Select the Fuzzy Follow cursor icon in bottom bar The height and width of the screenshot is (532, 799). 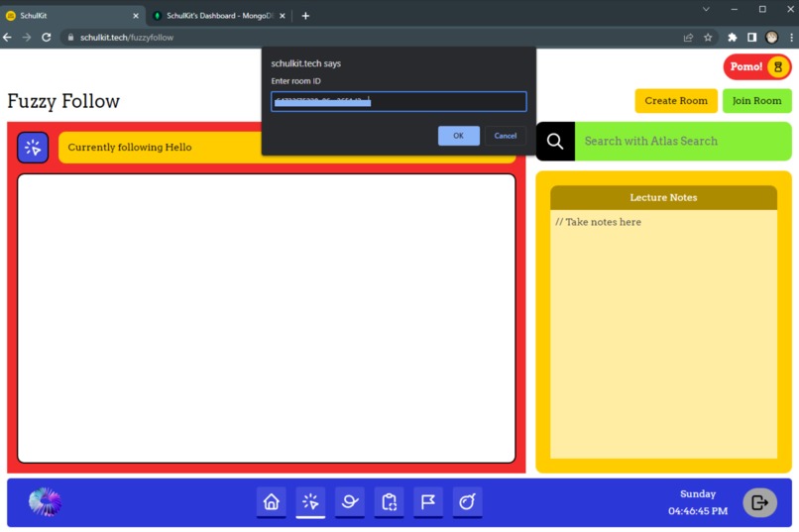[310, 502]
